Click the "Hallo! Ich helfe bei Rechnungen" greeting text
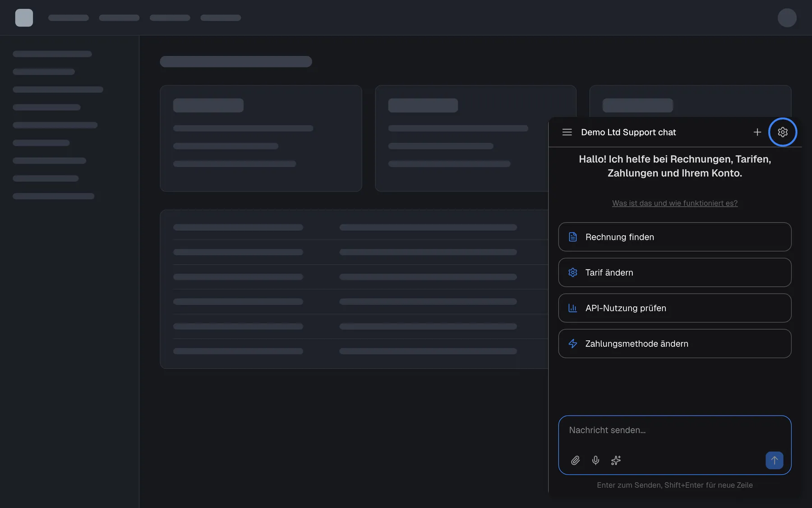 pyautogui.click(x=675, y=166)
